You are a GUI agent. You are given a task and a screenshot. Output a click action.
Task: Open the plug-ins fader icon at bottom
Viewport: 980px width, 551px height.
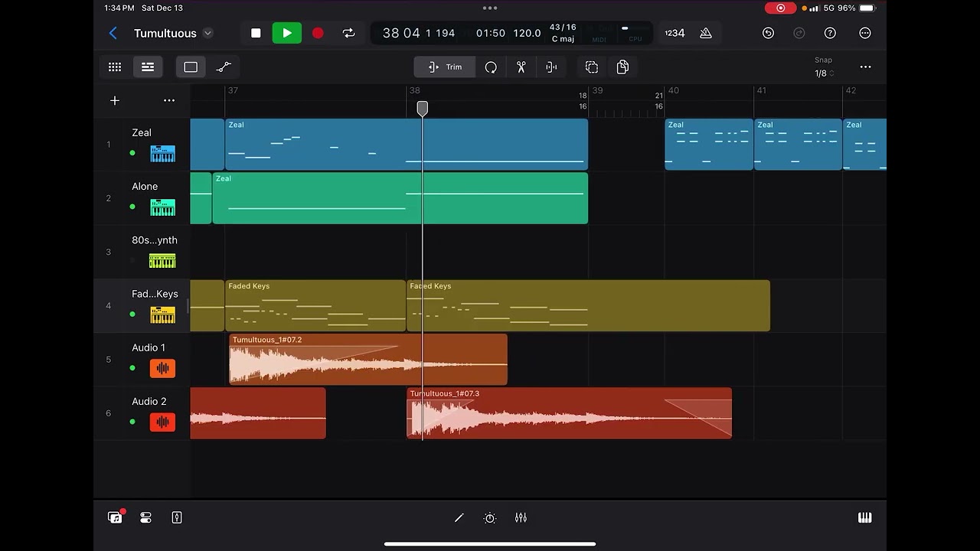click(177, 518)
